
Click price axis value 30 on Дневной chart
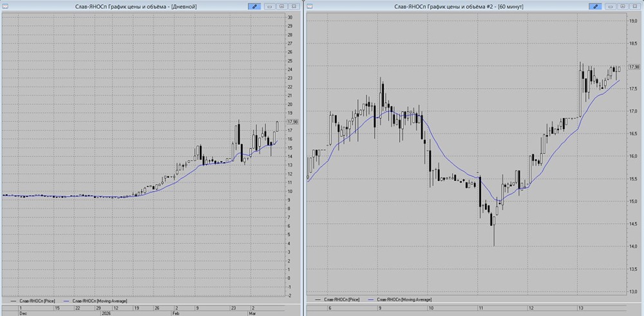tap(290, 17)
